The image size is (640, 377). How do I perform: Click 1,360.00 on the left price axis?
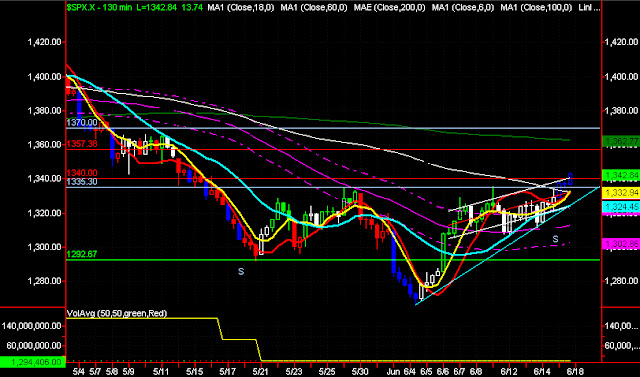[45, 145]
